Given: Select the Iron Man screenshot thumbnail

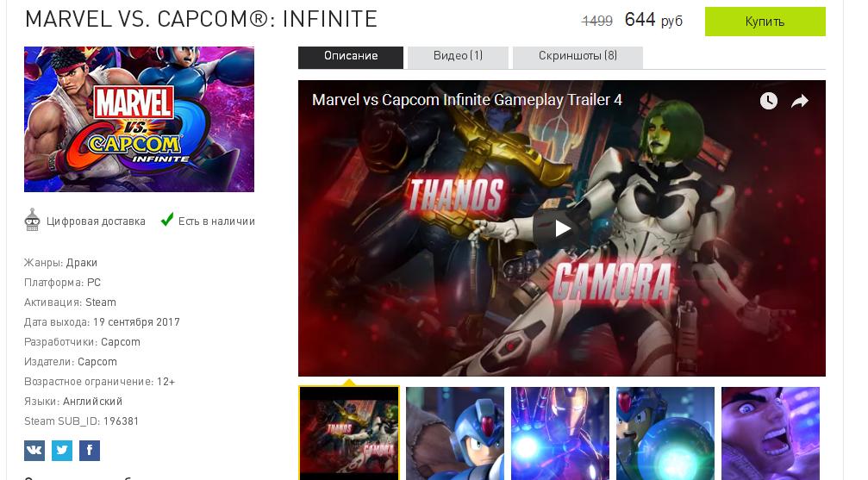Looking at the screenshot, I should (560, 433).
